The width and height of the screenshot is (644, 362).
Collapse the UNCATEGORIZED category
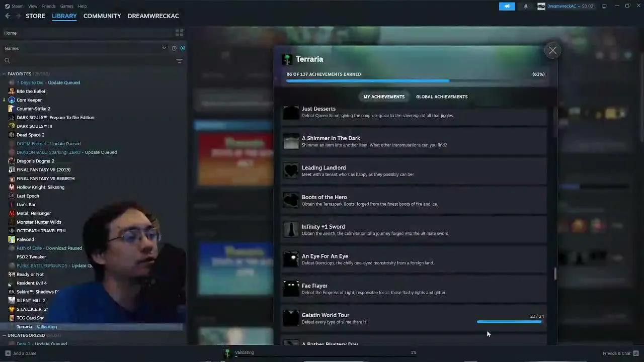[x=4, y=335]
